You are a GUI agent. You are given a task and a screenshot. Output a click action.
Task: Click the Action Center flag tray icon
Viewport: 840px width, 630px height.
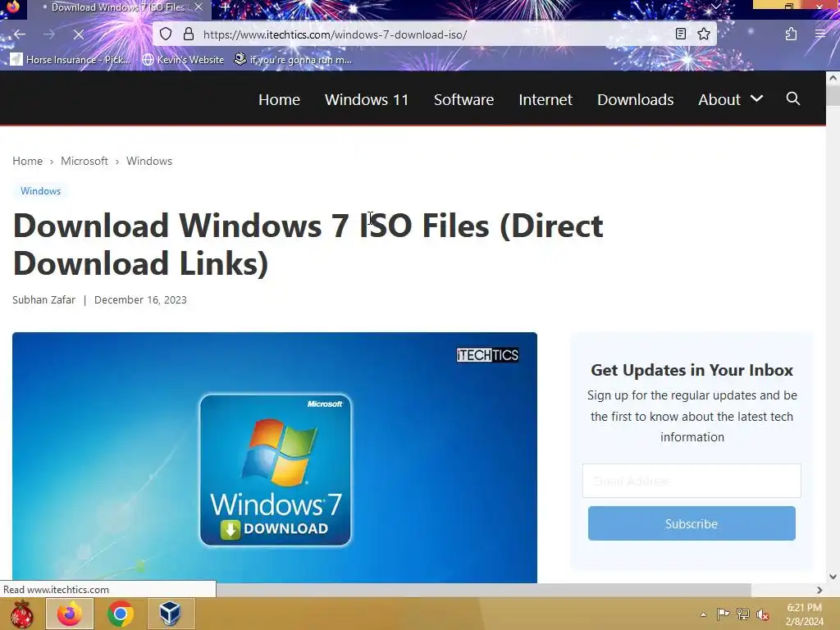pos(723,614)
